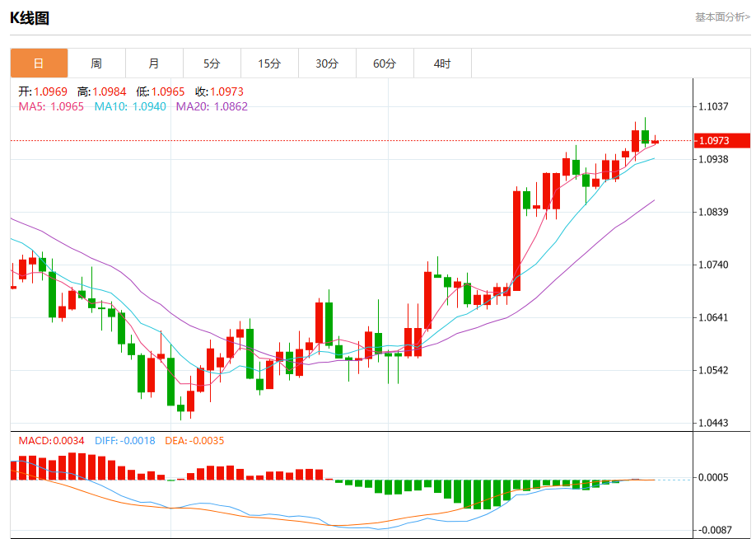Image resolution: width=756 pixels, height=539 pixels.
Task: Switch to the 月 monthly tab
Action: tap(154, 63)
